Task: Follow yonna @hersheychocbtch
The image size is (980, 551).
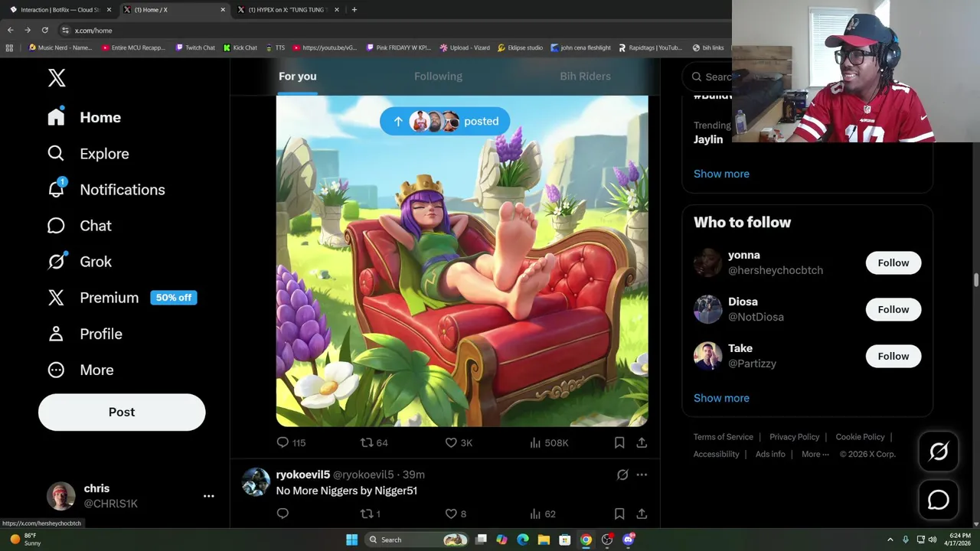Action: [x=893, y=262]
